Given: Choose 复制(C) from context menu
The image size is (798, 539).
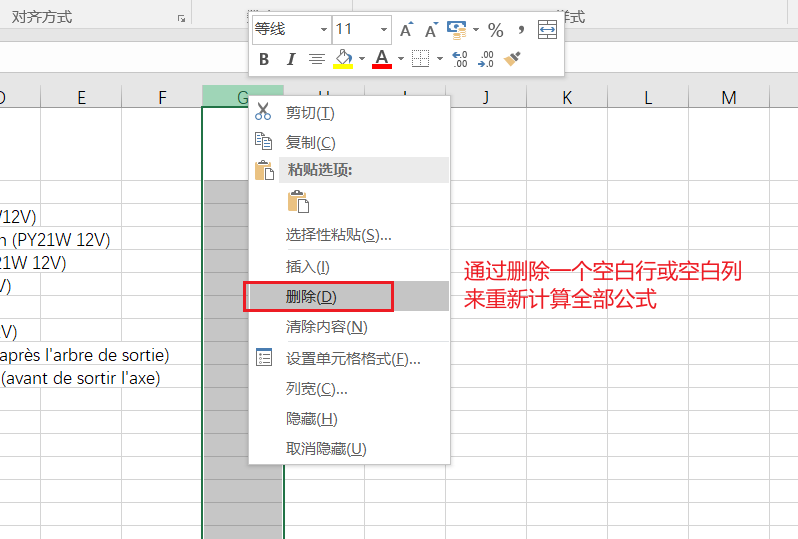Looking at the screenshot, I should click(x=349, y=143).
